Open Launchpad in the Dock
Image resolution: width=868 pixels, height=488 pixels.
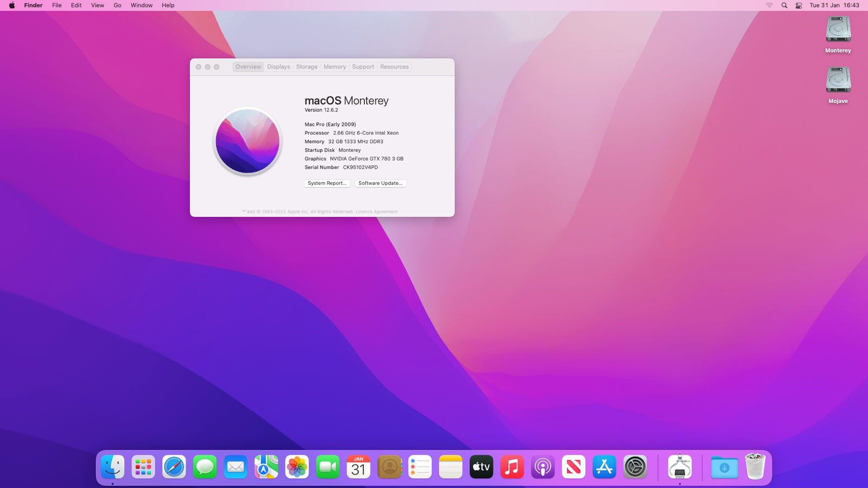tap(143, 467)
